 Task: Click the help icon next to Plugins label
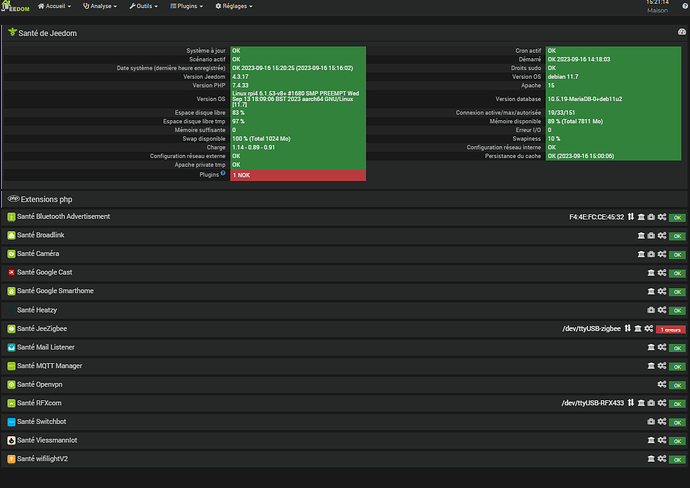[223, 173]
